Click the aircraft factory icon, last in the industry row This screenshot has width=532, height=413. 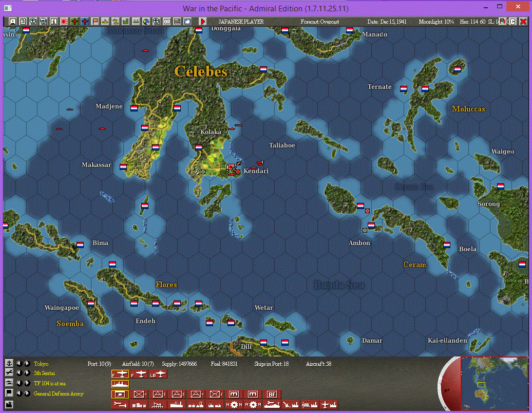329,404
